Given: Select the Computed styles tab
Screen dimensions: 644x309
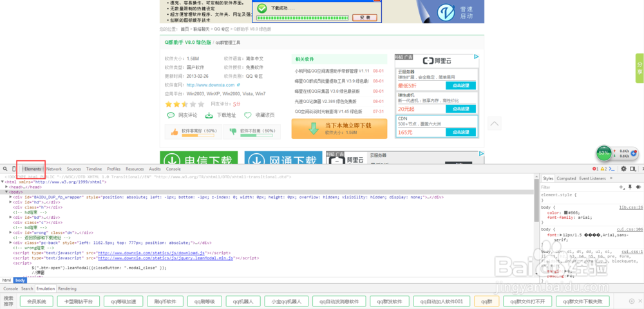Looking at the screenshot, I should [x=566, y=178].
